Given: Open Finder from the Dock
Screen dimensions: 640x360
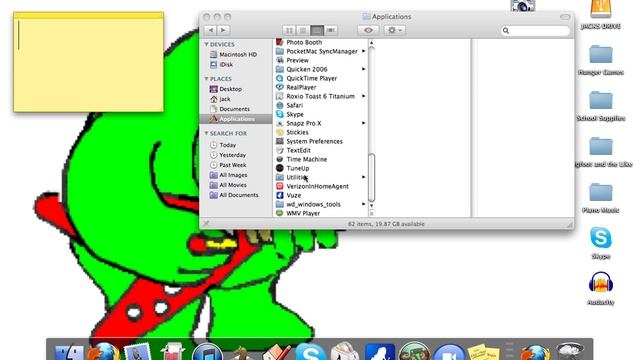Looking at the screenshot, I should pyautogui.click(x=69, y=353).
